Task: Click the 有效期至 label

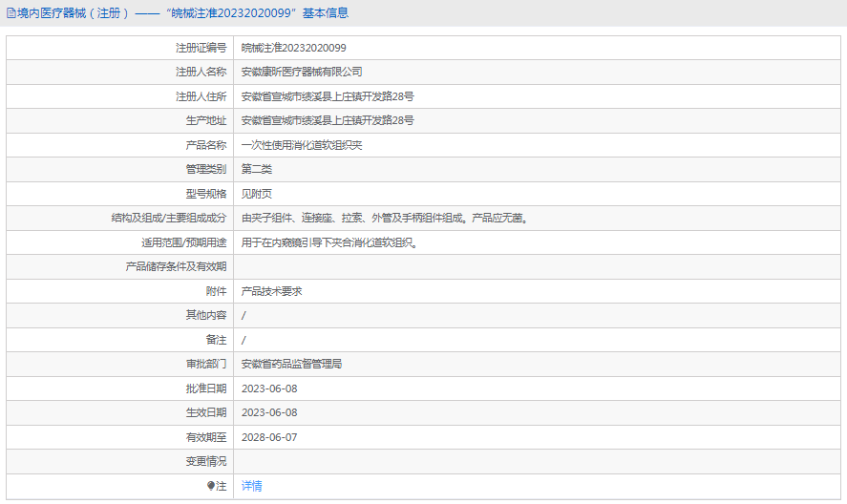Action: 206,437
